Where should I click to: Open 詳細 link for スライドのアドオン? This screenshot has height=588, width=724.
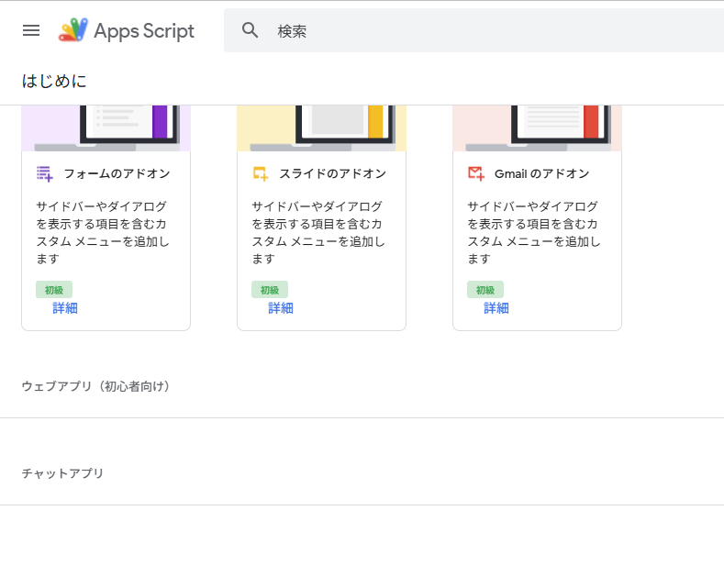(x=281, y=308)
